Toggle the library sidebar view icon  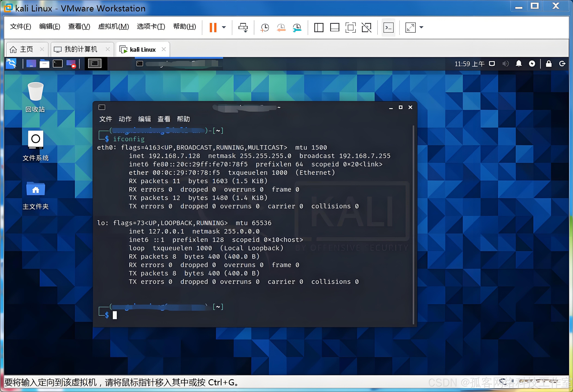(x=319, y=28)
